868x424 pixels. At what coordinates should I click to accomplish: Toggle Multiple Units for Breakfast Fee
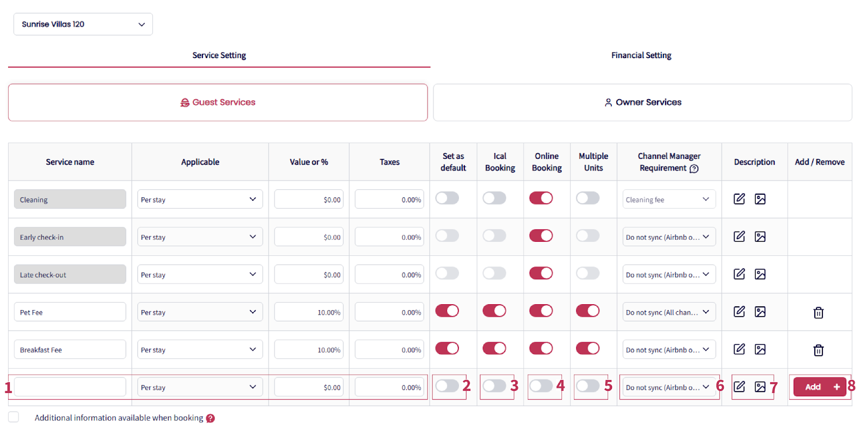(588, 348)
